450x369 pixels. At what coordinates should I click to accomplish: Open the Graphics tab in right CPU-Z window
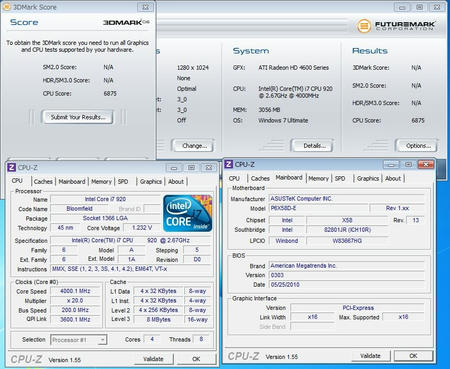point(368,179)
